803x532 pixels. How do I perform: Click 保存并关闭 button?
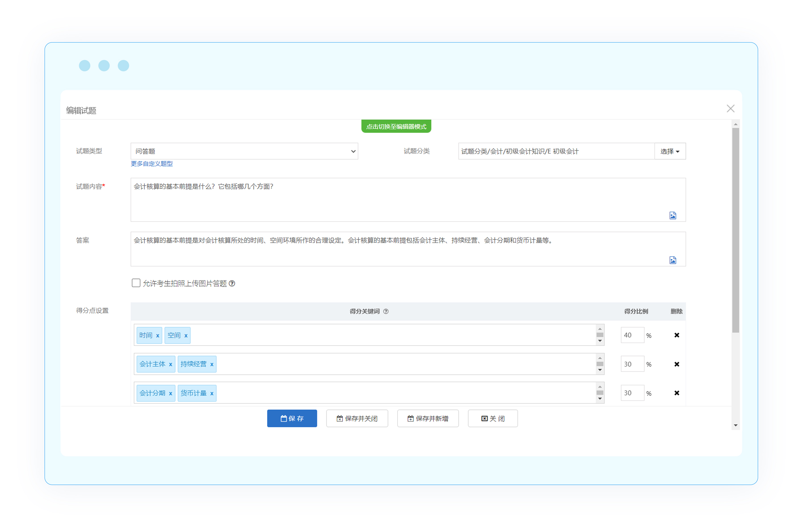[357, 418]
